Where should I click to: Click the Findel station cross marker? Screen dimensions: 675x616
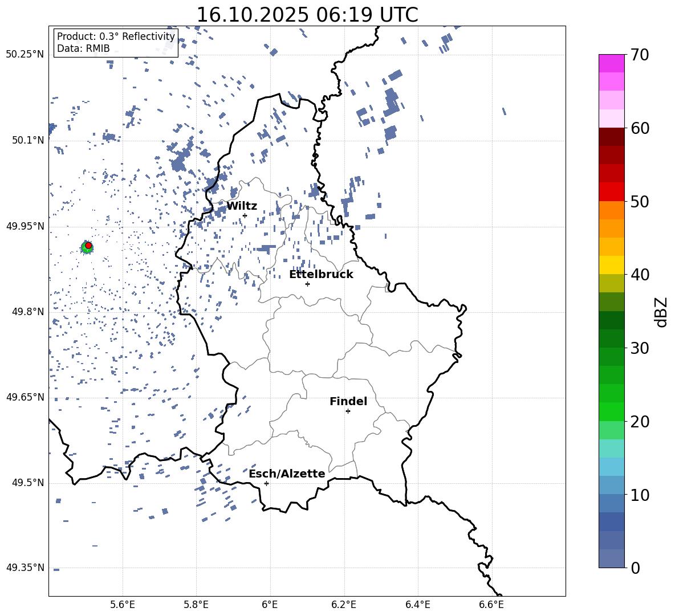348,411
